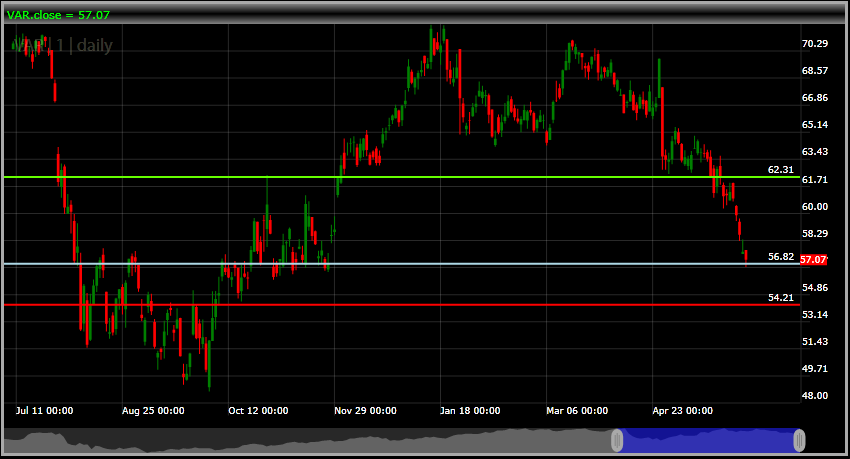Click the Apr 23 00:00 date label
Screen dimensions: 850x459
(x=682, y=410)
